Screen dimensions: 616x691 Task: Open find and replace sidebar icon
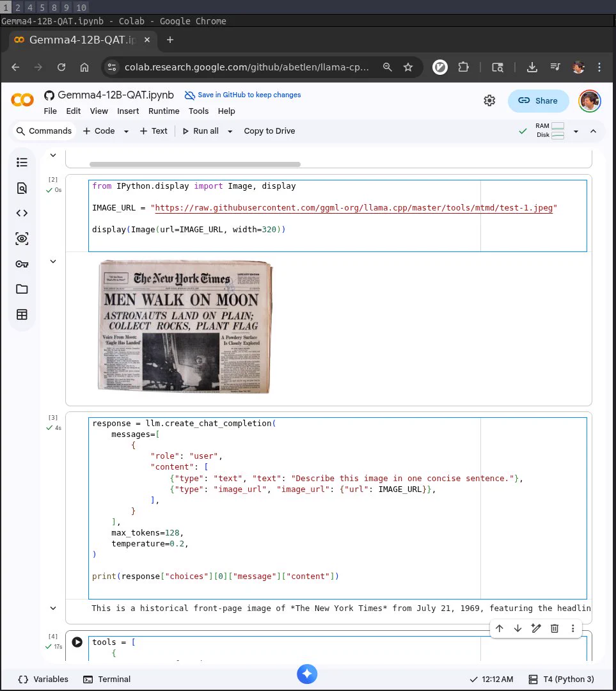(x=22, y=188)
